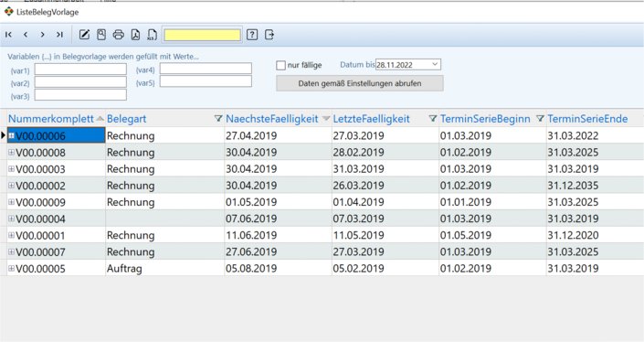Expand row V00.00001
The image size is (644, 342).
(x=12, y=235)
